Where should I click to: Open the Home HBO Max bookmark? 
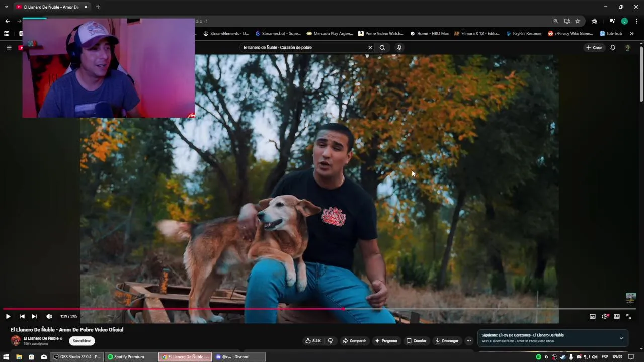click(x=429, y=34)
